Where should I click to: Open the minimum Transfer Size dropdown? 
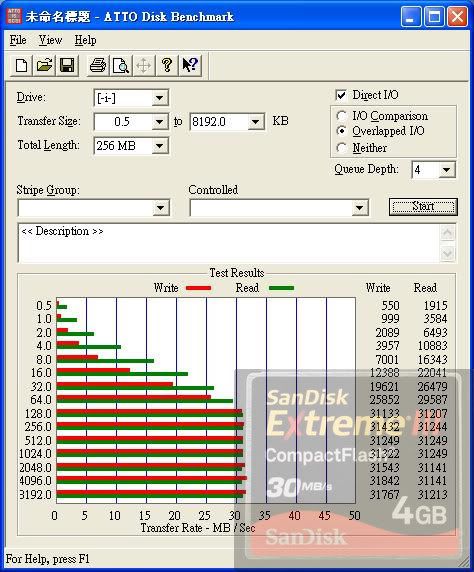(159, 121)
